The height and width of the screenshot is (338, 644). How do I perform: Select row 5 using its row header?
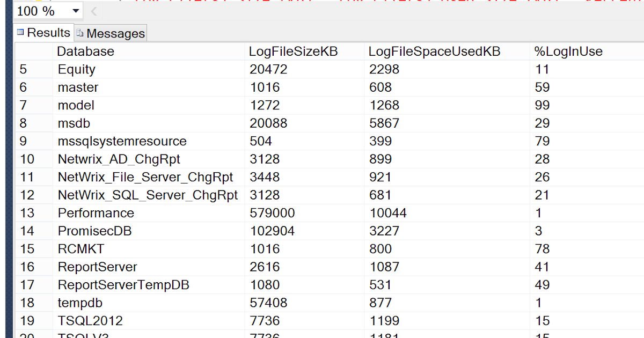click(x=32, y=69)
